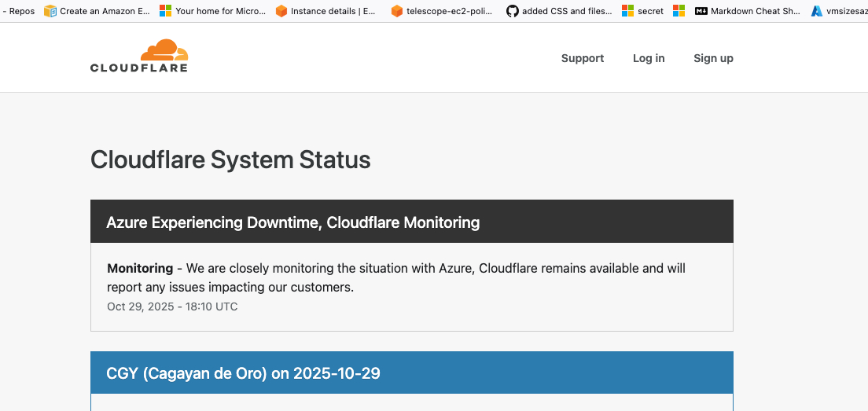The height and width of the screenshot is (411, 868).
Task: Click the unlabeled Microsoft logo bookmark
Action: [679, 11]
